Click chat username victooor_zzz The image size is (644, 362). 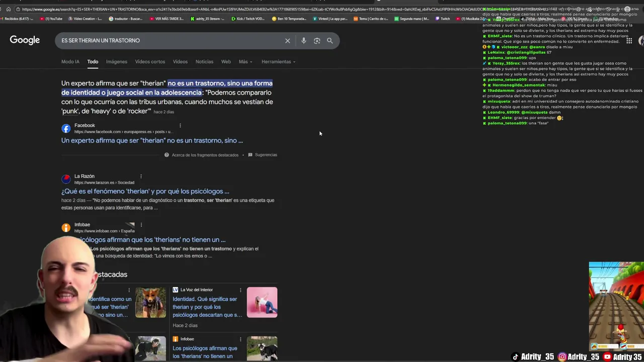(515, 47)
